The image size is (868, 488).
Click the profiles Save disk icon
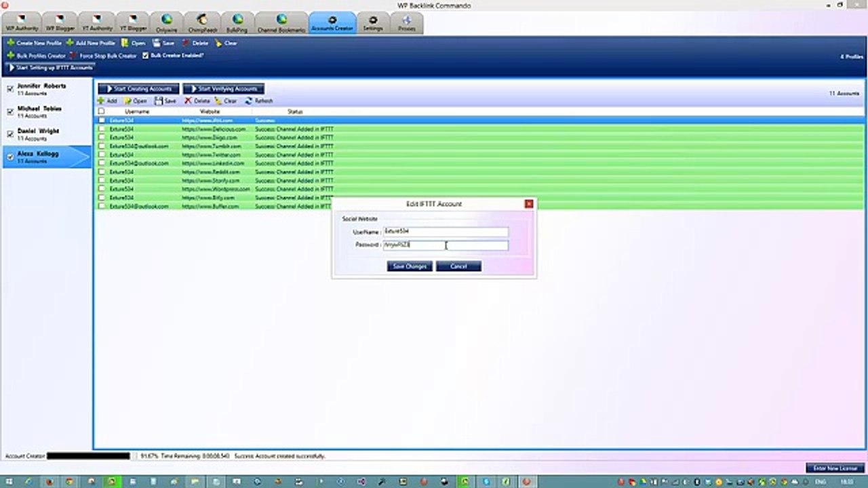157,43
